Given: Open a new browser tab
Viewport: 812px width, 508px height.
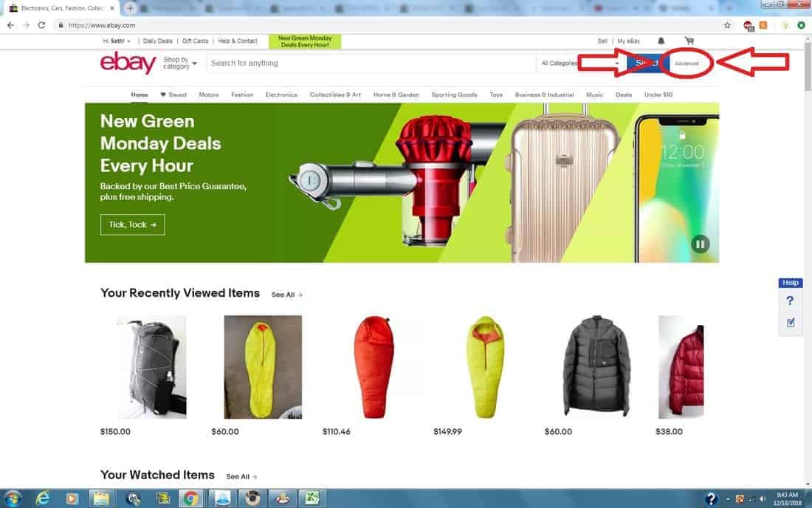Looking at the screenshot, I should click(130, 8).
